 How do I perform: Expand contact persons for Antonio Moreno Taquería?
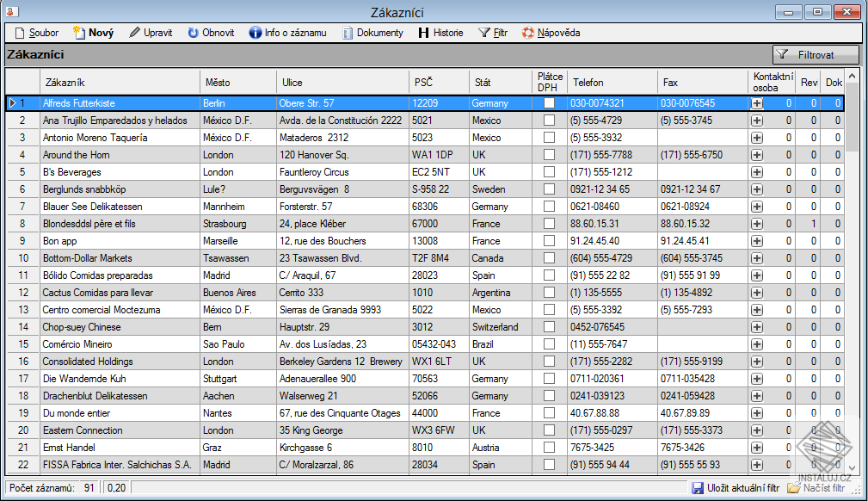(x=757, y=138)
